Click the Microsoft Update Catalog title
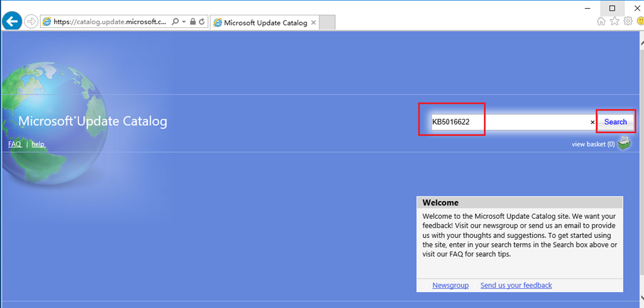Image resolution: width=644 pixels, height=308 pixels. [93, 122]
